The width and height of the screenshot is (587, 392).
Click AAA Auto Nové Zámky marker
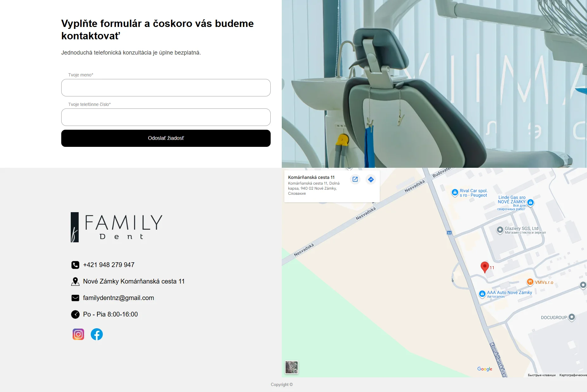click(x=482, y=294)
